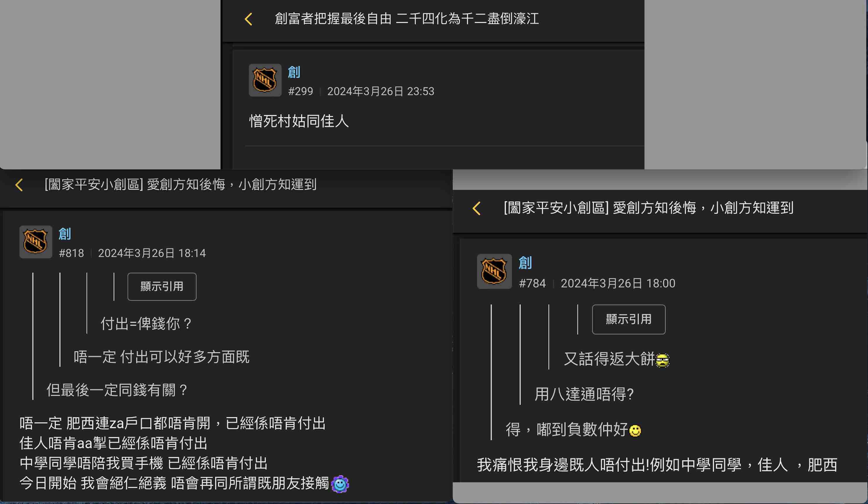Open username 創 on post #784
Screen dimensions: 868x504
pos(525,263)
